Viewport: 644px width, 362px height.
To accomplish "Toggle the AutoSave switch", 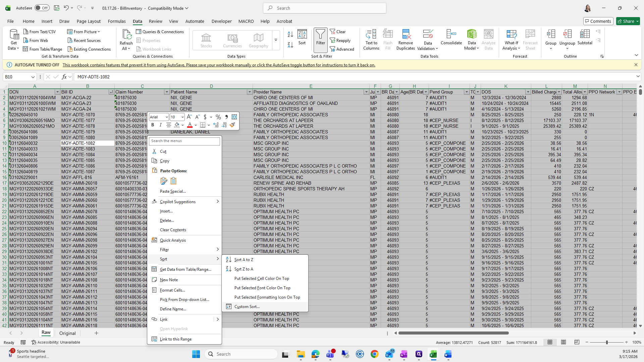I will (42, 8).
